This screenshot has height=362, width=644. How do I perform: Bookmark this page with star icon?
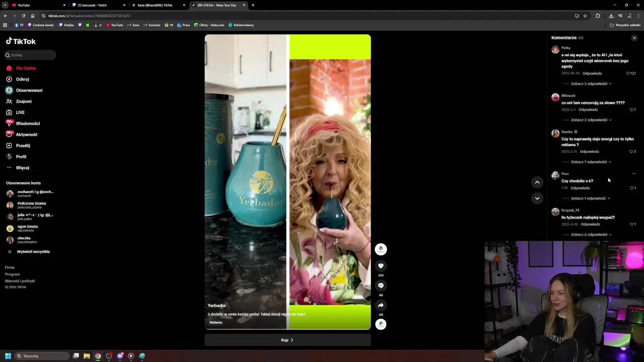(585, 16)
